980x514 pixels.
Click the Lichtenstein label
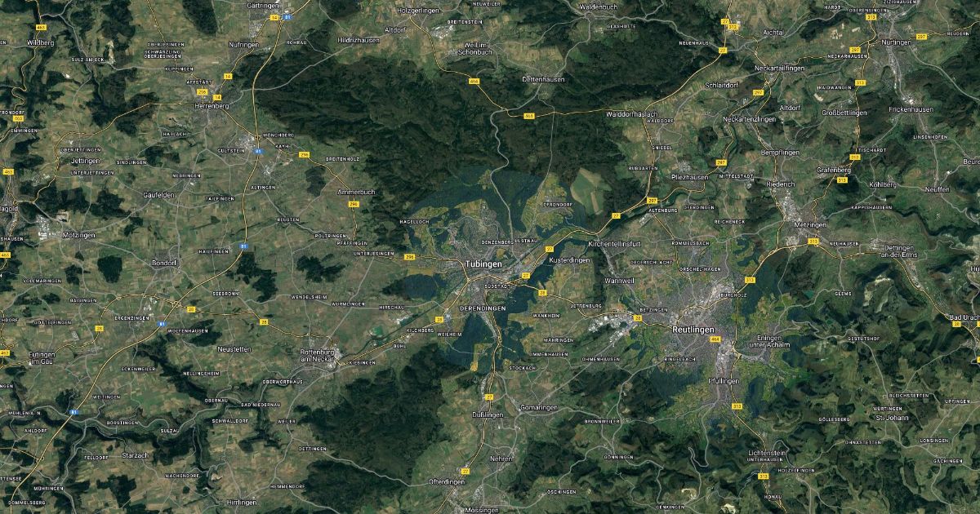(767, 453)
